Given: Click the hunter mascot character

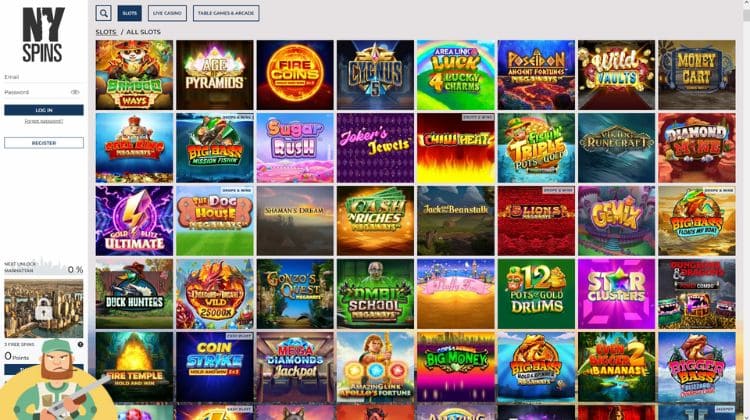Looking at the screenshot, I should [57, 381].
